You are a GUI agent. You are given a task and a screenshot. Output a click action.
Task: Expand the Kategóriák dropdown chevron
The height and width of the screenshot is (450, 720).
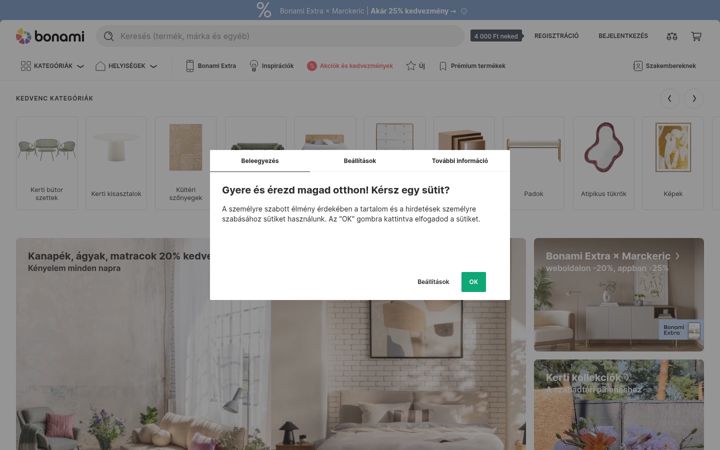[80, 66]
